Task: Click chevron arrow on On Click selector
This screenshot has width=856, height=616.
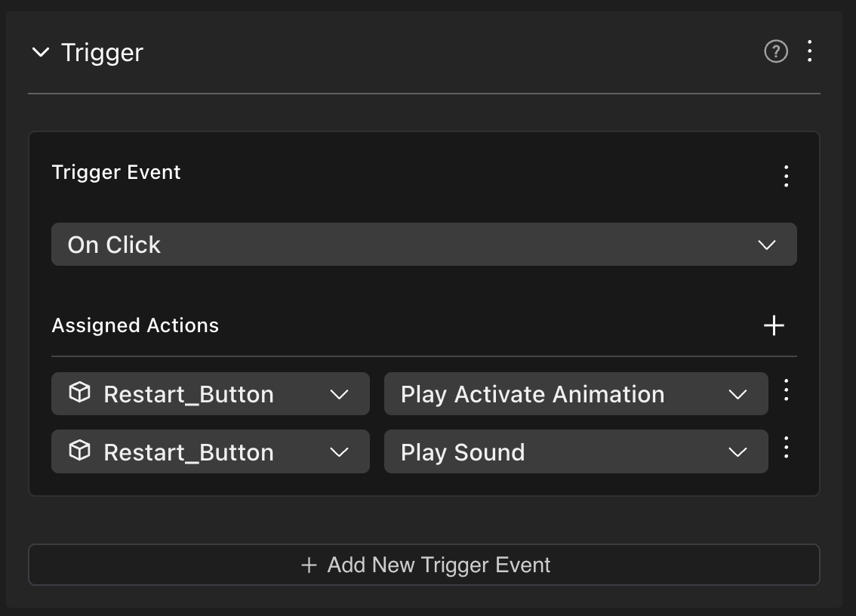Action: tap(766, 245)
